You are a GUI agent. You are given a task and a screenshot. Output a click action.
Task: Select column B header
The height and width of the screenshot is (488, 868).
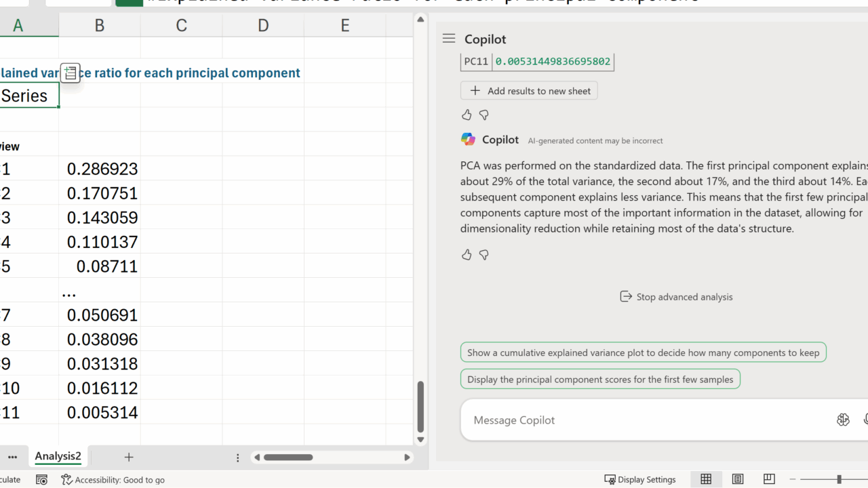100,25
